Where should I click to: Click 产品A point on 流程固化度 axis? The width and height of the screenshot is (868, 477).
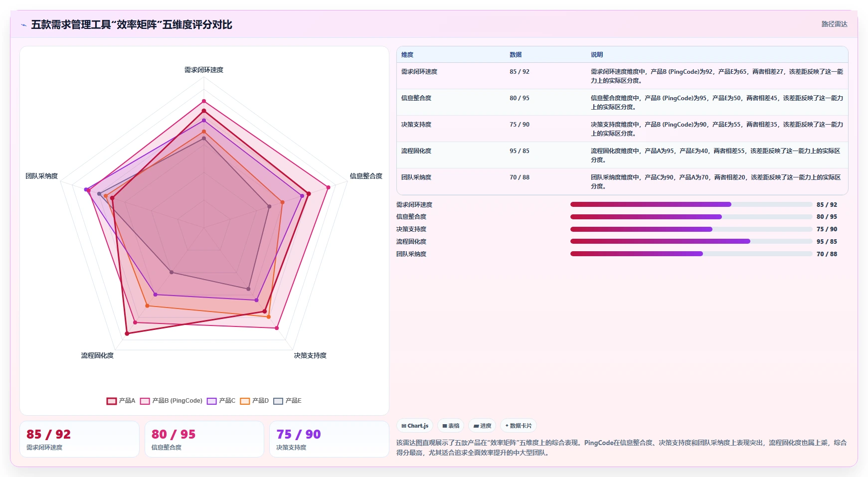tap(127, 333)
